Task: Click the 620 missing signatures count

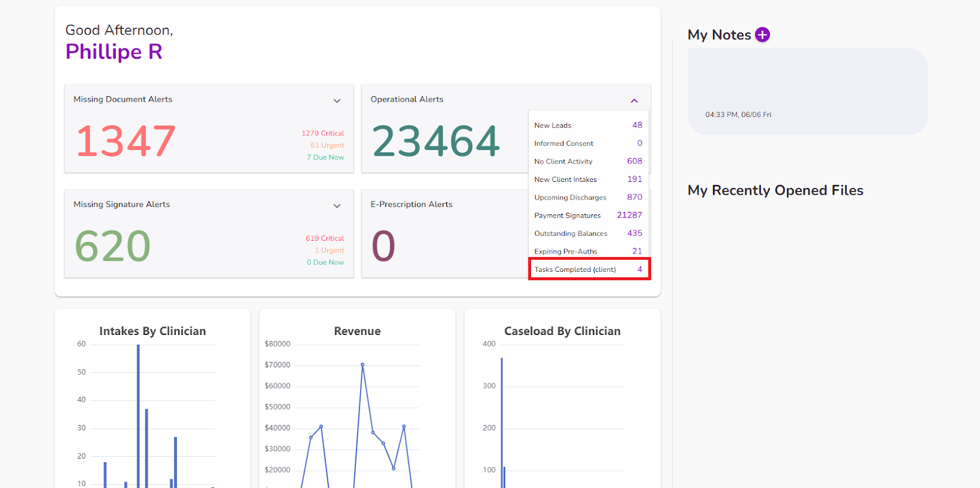Action: pyautogui.click(x=113, y=246)
